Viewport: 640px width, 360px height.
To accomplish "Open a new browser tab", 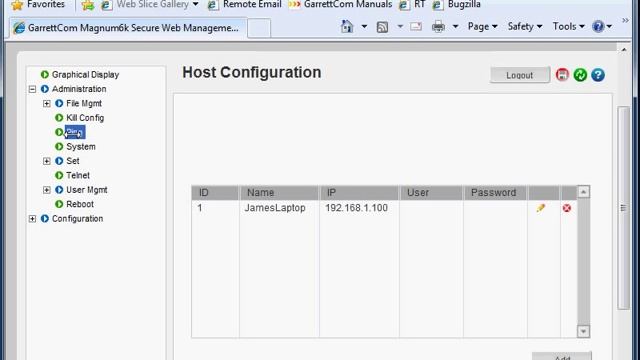I will tap(259, 29).
